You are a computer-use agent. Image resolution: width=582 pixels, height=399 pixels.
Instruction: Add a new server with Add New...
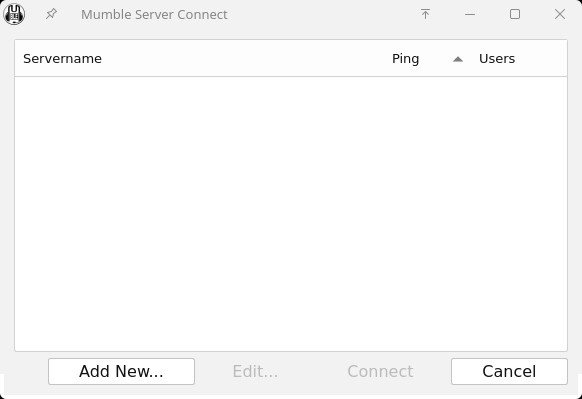(121, 371)
